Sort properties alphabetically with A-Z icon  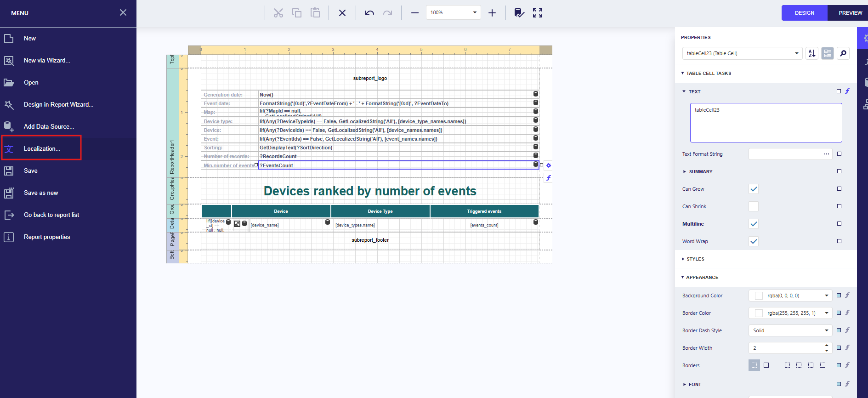pyautogui.click(x=812, y=53)
